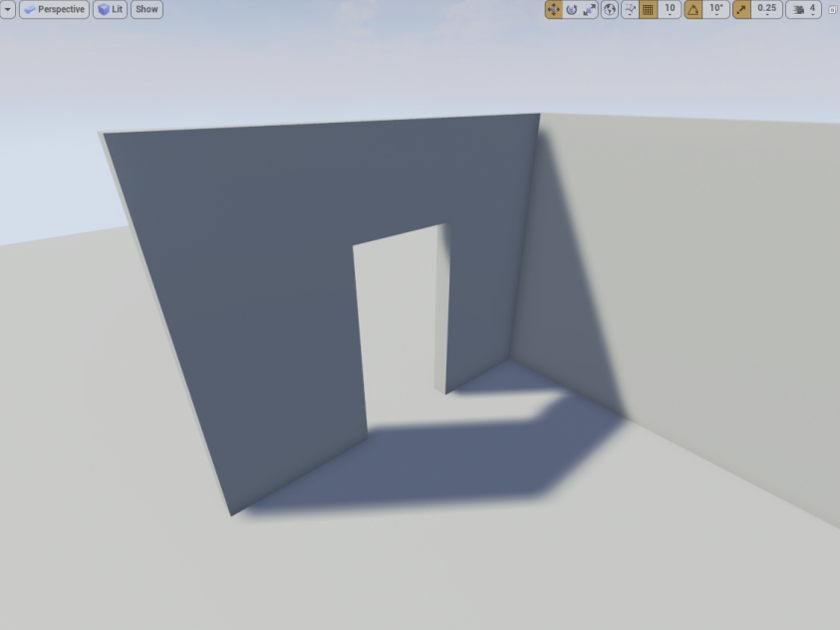Click the maximize/restore viewport icon

point(832,10)
